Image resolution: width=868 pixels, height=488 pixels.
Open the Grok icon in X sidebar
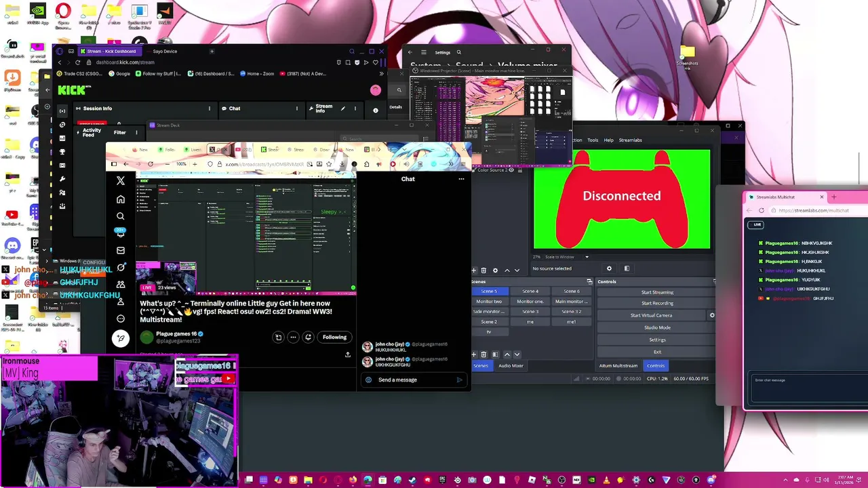tap(121, 267)
